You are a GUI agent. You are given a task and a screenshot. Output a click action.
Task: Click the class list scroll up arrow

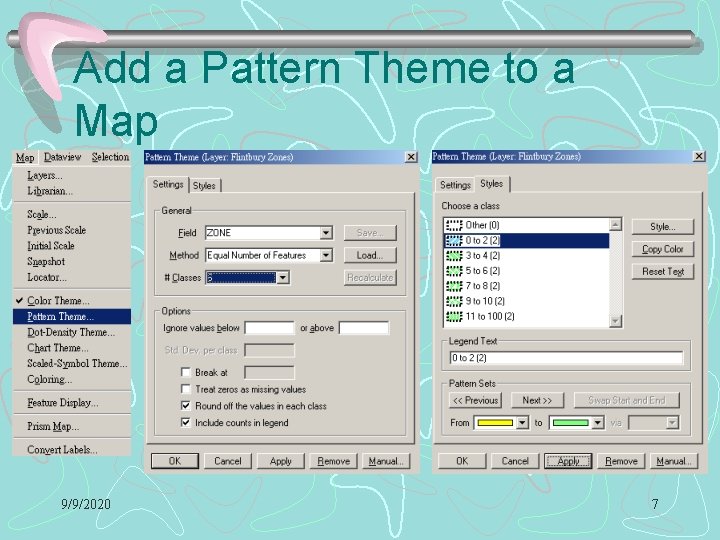pyautogui.click(x=615, y=224)
